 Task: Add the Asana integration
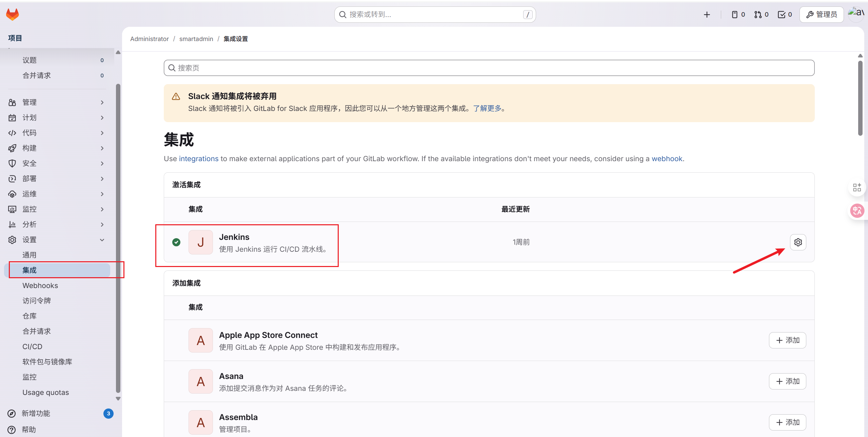(x=787, y=381)
